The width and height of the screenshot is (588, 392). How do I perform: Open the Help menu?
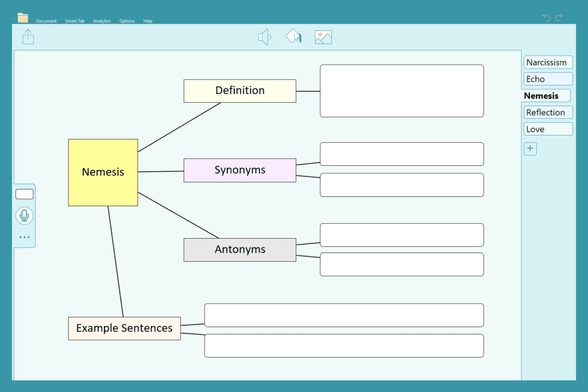(x=148, y=21)
